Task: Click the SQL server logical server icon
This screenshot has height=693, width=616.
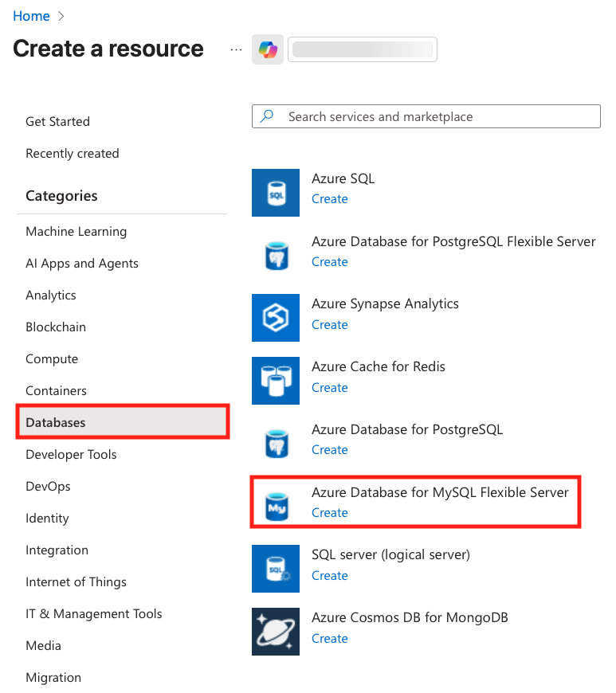Action: [x=276, y=569]
